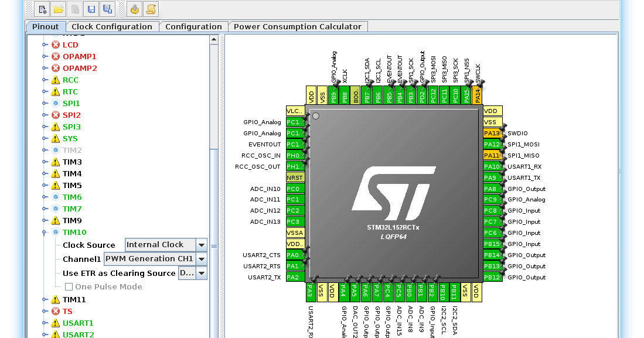This screenshot has height=338, width=644.
Task: Generate source code with the gear icon
Action: [x=134, y=9]
